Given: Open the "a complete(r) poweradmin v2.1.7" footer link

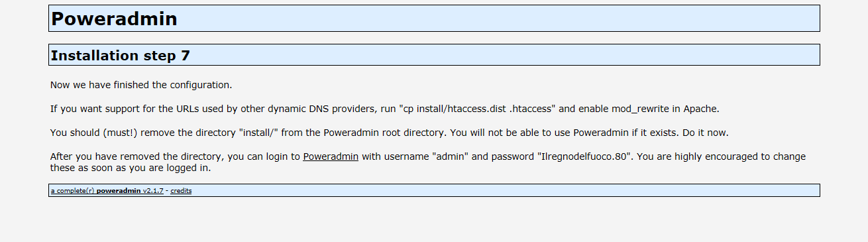Looking at the screenshot, I should pos(107,191).
